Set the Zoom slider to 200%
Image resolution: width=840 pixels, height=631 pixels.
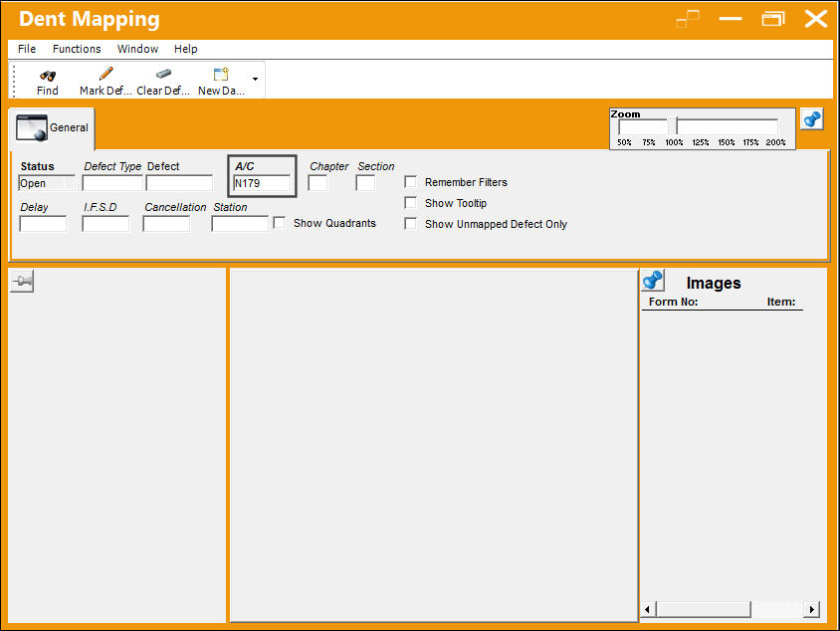point(775,142)
